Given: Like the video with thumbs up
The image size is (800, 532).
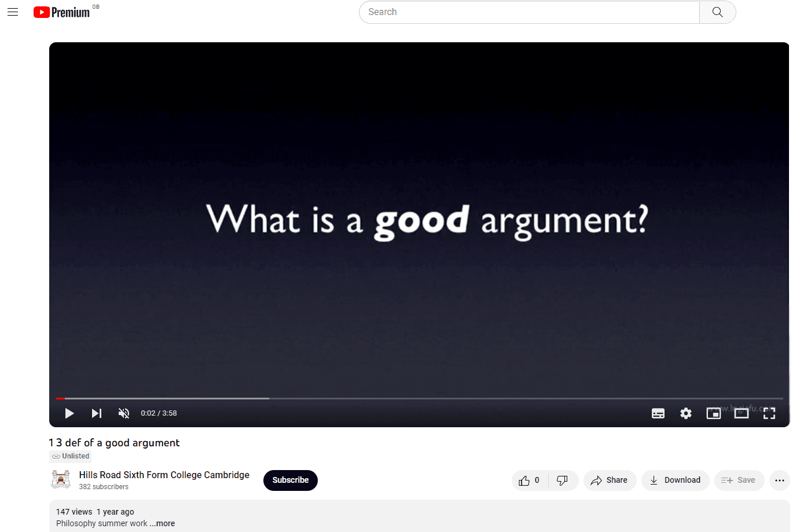Looking at the screenshot, I should point(530,480).
